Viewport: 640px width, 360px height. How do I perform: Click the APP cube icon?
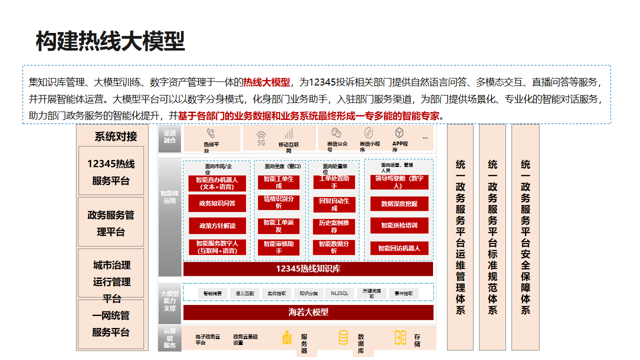[399, 133]
